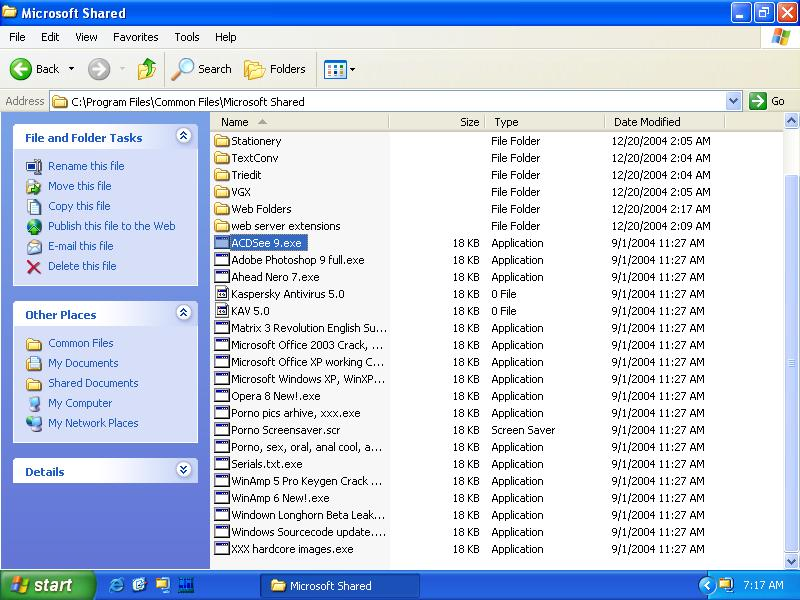This screenshot has width=800, height=600.
Task: Open the Shared Documents link
Action: [93, 383]
